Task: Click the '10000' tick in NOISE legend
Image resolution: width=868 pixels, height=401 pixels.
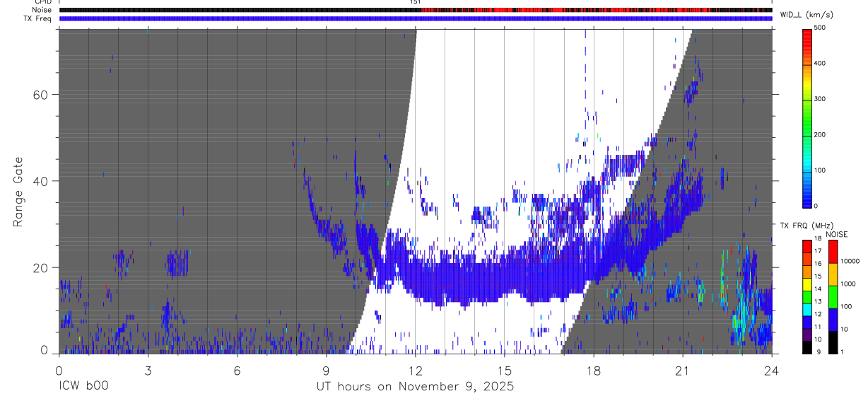Action: pos(849,261)
